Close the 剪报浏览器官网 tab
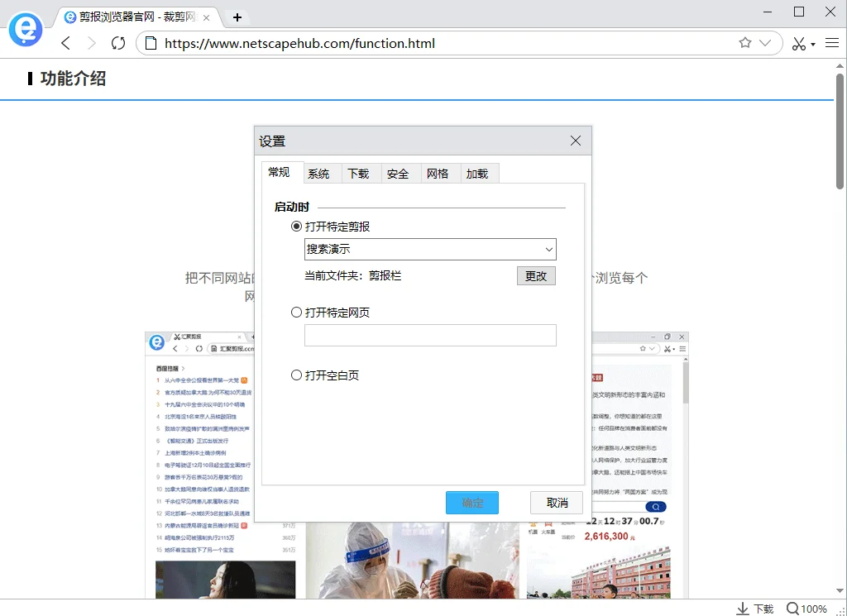Viewport: 847px width, 616px height. point(206,18)
